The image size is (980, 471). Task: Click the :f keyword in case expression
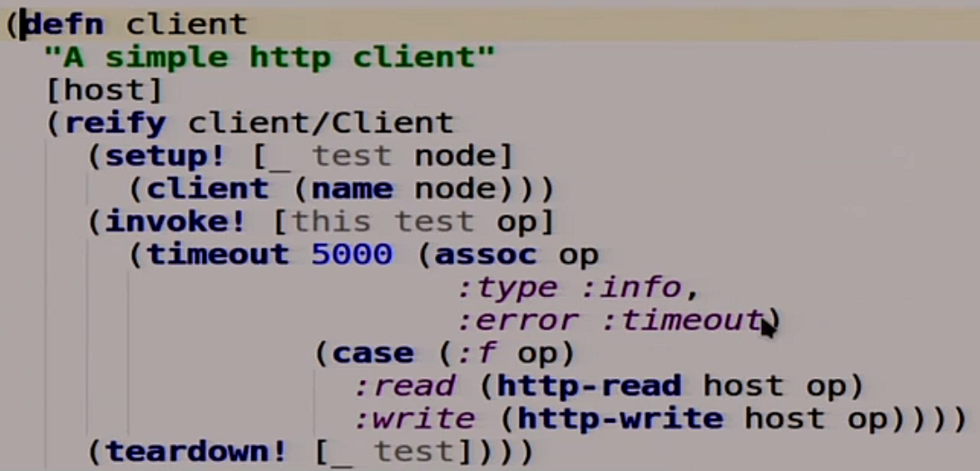(x=476, y=354)
